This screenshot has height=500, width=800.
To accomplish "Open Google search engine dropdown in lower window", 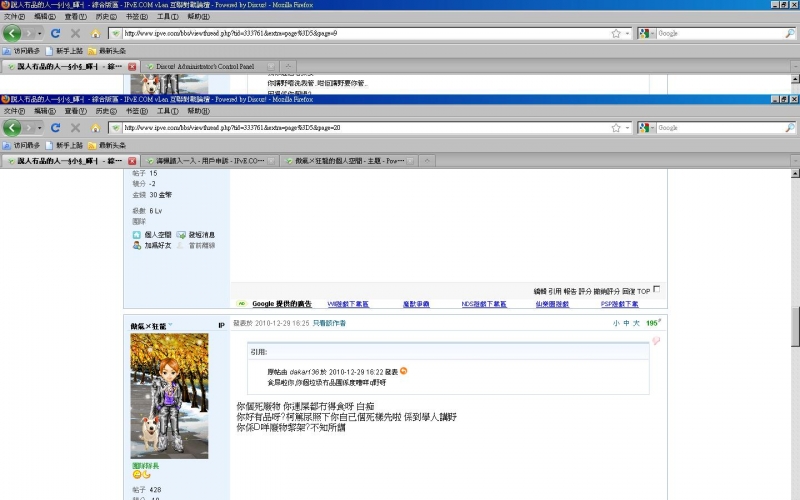I will 646,128.
